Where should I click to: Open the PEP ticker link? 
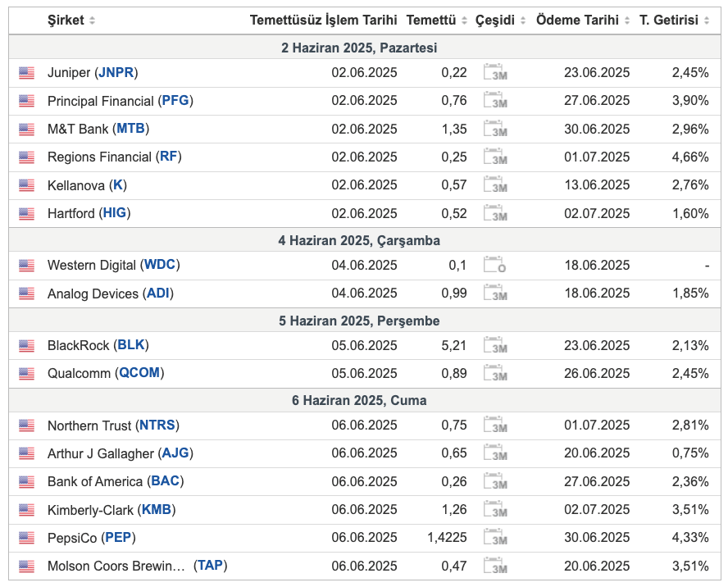point(118,537)
